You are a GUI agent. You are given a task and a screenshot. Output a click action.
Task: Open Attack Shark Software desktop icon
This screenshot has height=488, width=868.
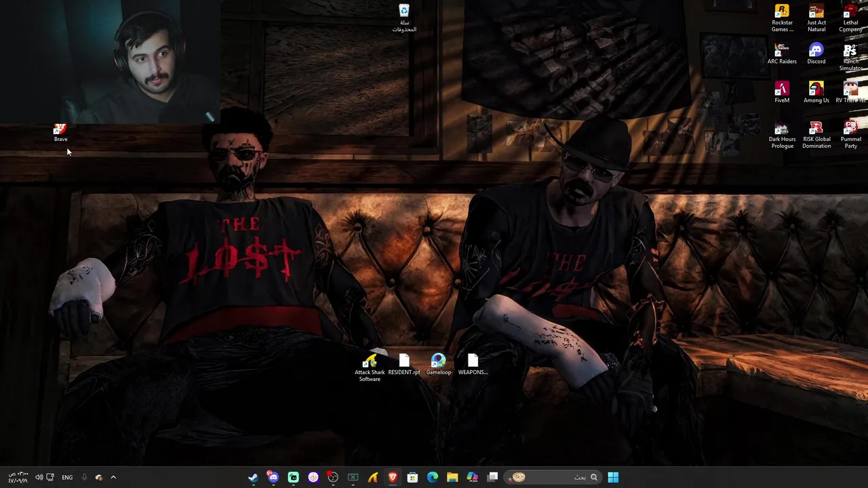pos(370,368)
